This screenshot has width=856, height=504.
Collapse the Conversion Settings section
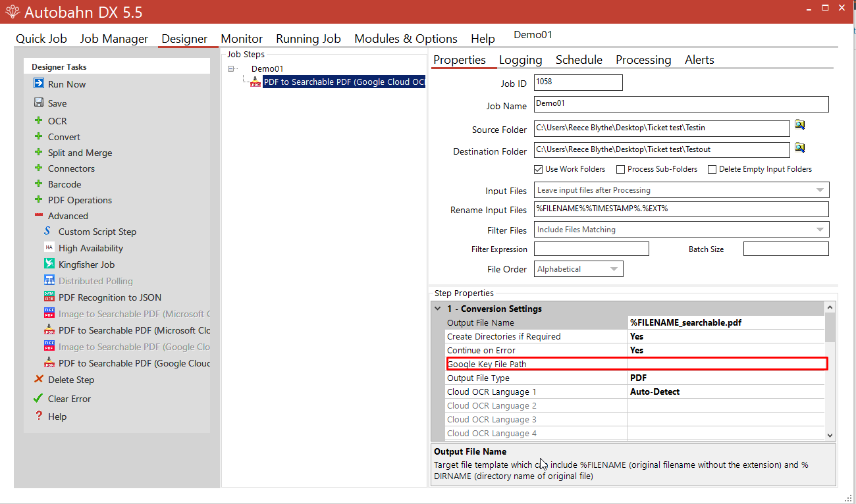[438, 309]
